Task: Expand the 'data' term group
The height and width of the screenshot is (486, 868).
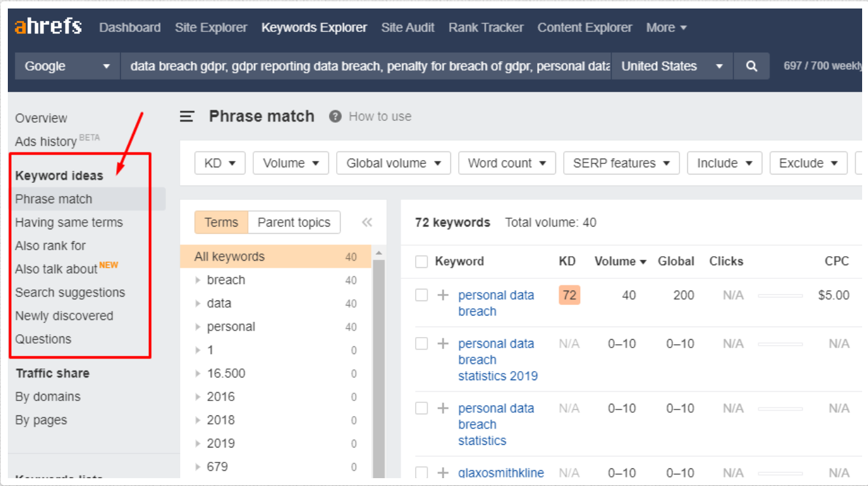Action: click(x=198, y=303)
